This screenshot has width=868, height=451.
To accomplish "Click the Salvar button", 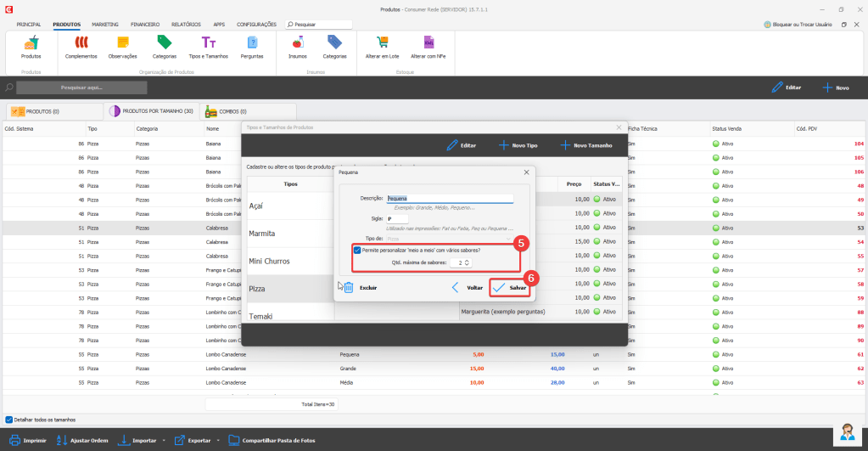I will [x=511, y=288].
